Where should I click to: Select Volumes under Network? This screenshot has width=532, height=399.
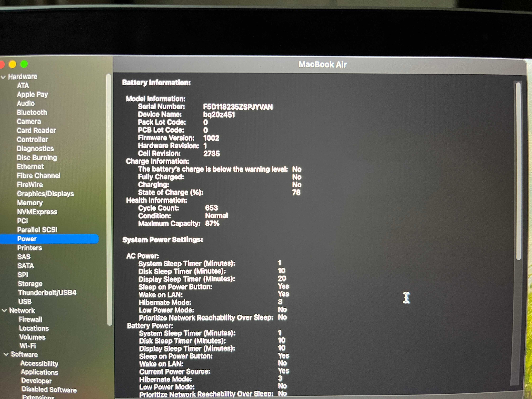[32, 337]
